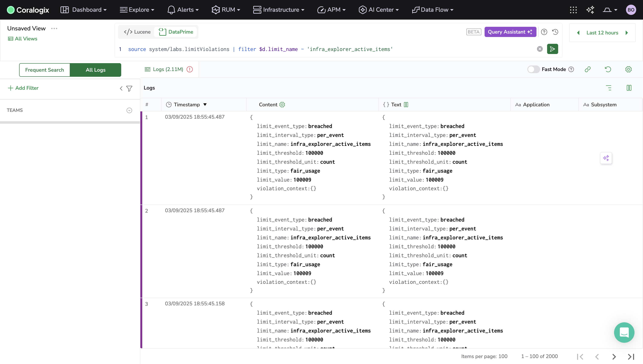Viewport: 643px width, 364px height.
Task: Open the Last 12 hours time picker
Action: [x=602, y=33]
